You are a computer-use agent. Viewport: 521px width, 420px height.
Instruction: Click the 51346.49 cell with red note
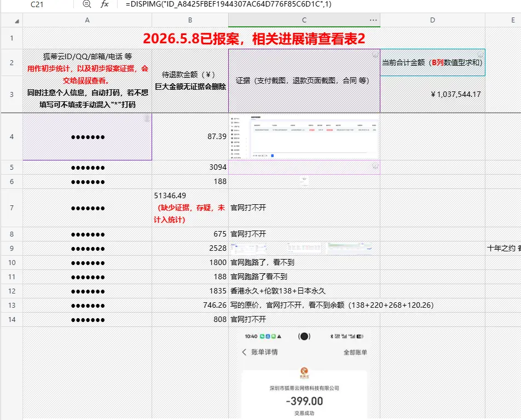click(x=190, y=208)
